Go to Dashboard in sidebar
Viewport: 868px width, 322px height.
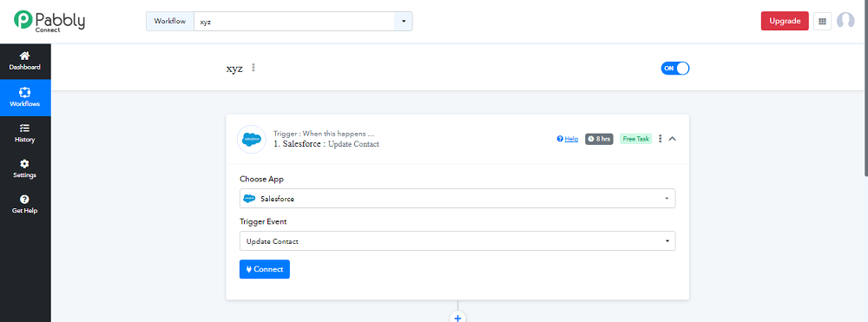(25, 61)
